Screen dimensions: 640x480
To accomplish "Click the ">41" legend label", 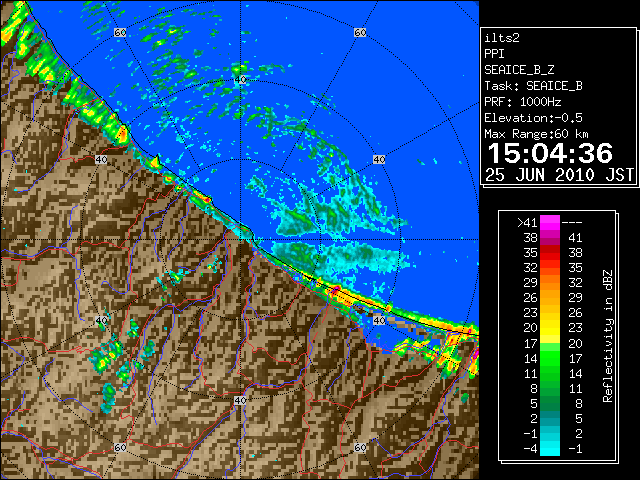I will [527, 223].
